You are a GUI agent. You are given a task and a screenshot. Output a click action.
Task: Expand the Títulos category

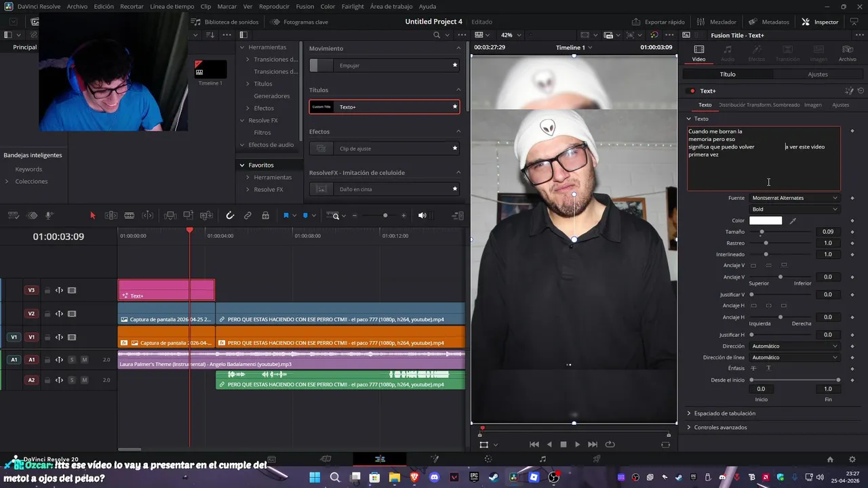[x=248, y=83]
